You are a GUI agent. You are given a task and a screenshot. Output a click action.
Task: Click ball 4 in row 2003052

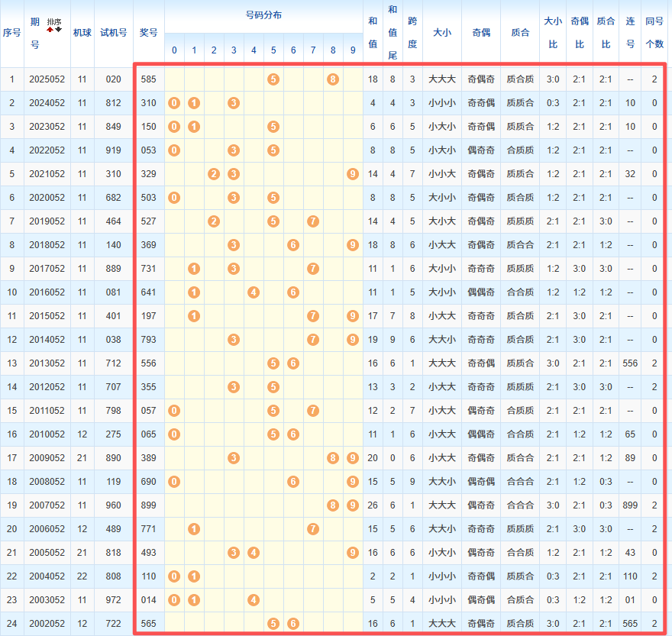click(x=254, y=600)
